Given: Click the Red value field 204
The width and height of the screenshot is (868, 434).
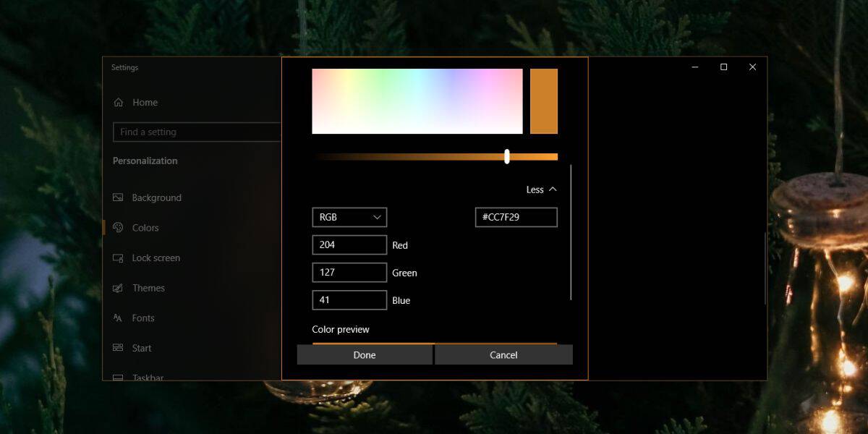Looking at the screenshot, I should [x=349, y=244].
